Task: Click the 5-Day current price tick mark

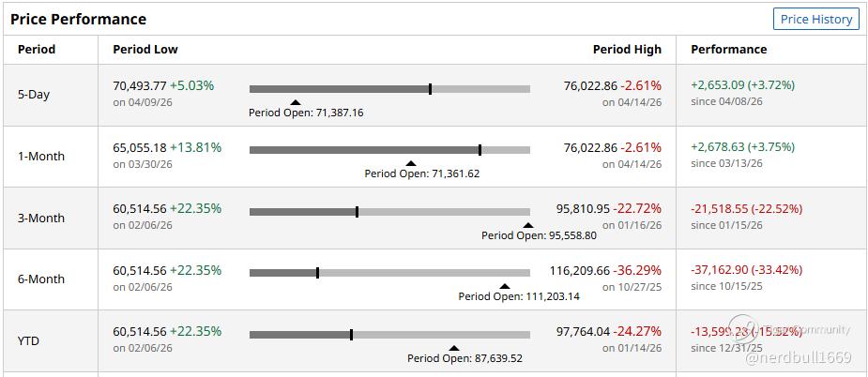Action: coord(430,89)
